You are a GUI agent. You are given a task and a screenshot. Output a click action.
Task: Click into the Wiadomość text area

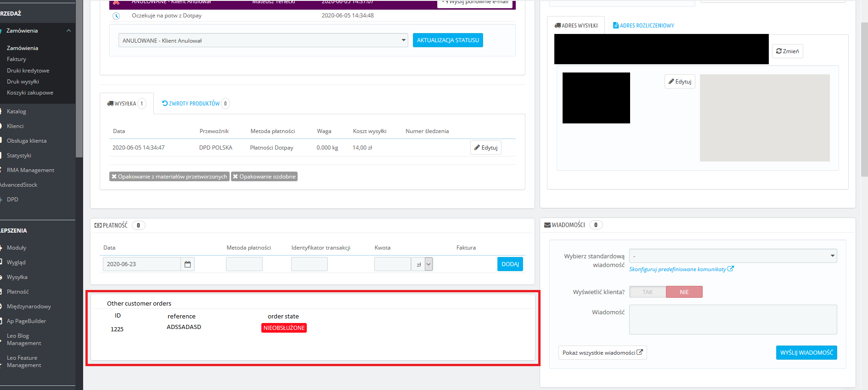pos(733,320)
